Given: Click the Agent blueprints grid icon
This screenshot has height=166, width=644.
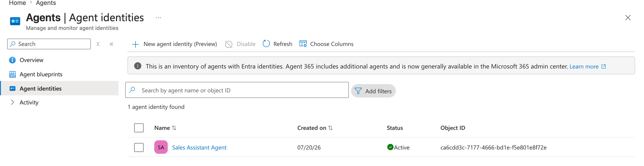Looking at the screenshot, I should click(x=13, y=74).
